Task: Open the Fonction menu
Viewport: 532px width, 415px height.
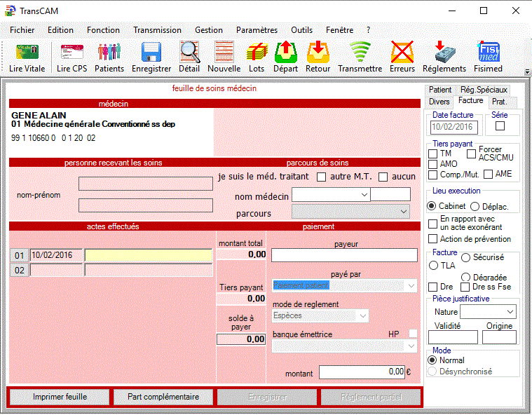Action: point(103,30)
